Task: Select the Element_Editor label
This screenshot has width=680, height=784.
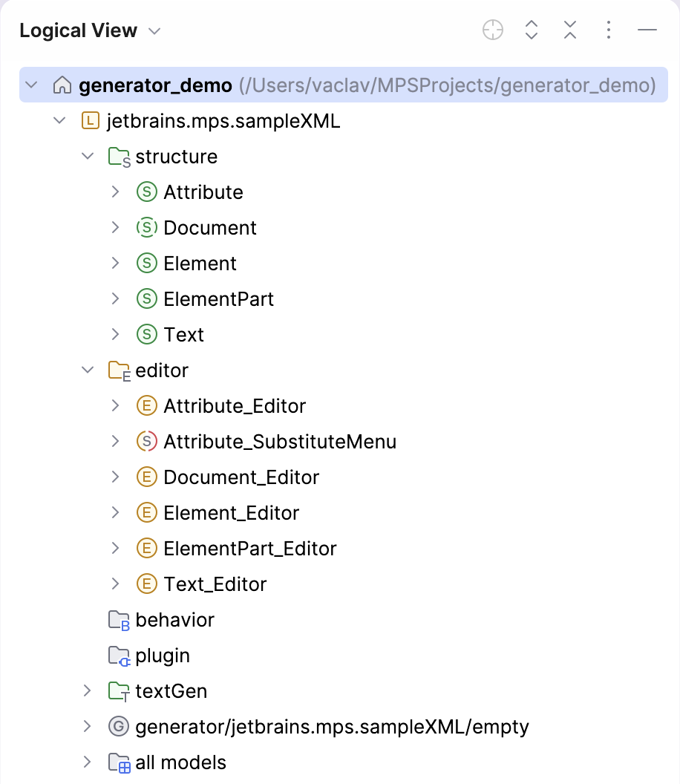Action: click(x=231, y=512)
